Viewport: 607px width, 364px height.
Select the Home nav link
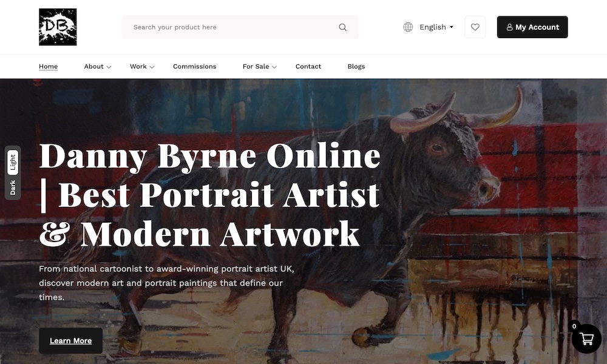point(49,67)
